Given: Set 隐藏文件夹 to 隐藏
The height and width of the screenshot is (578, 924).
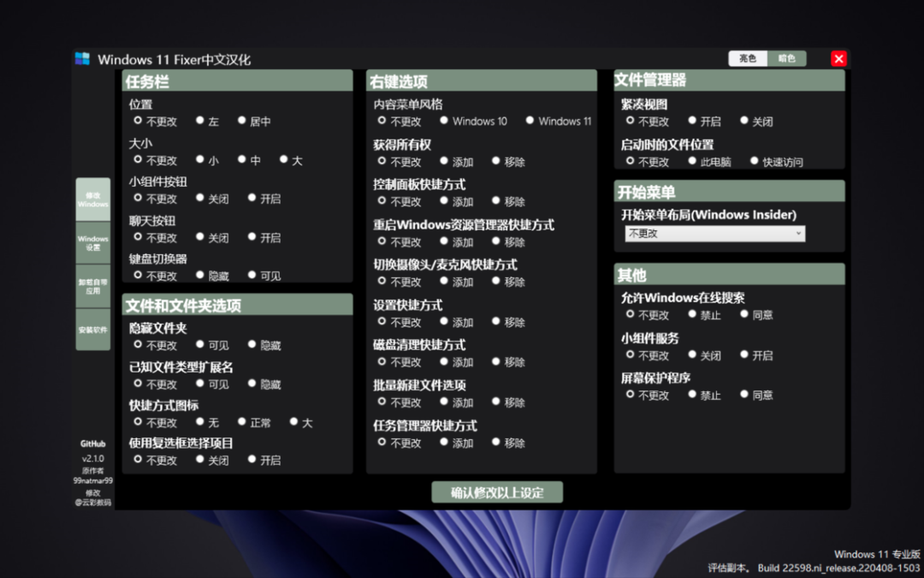Looking at the screenshot, I should point(264,345).
